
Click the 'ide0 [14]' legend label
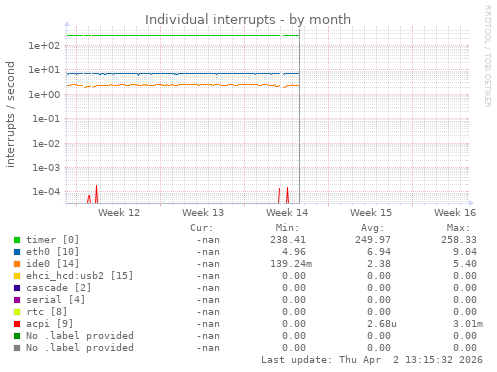tap(53, 264)
